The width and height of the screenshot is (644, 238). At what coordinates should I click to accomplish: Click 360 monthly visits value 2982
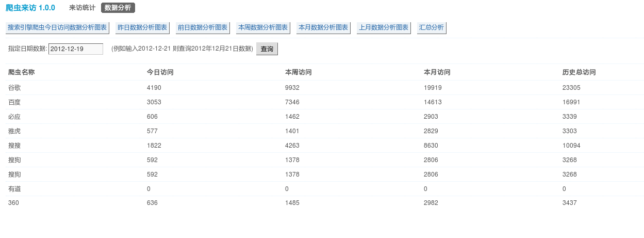tap(431, 203)
